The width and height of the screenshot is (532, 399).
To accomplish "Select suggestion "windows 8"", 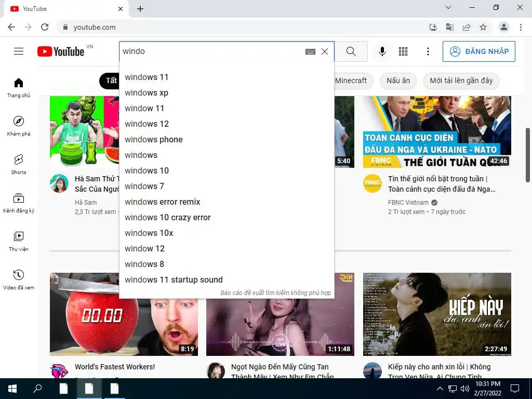I will 227,264.
